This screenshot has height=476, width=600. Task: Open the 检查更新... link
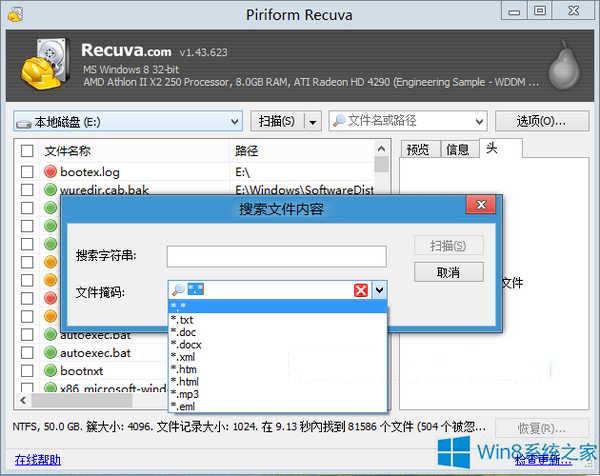(543, 460)
